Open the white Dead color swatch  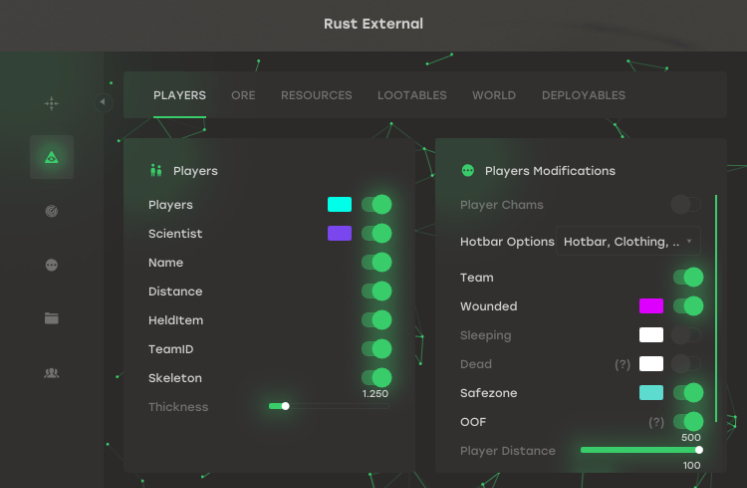click(x=651, y=364)
